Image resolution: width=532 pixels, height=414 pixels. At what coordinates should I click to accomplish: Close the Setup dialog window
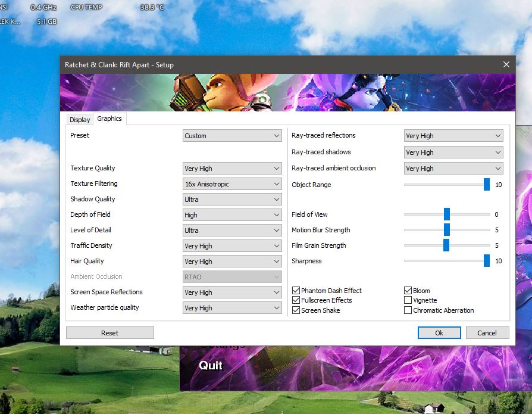point(506,64)
